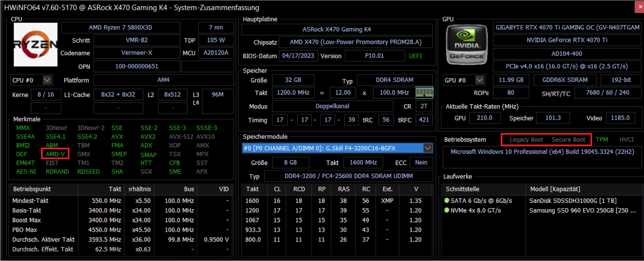Click the Microsoft Windows 10 Professional OS text
644x261 pixels.
(x=542, y=152)
